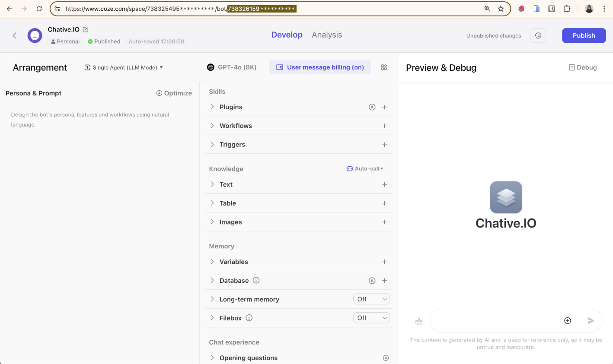Add Table knowledge with the plus icon

pos(384,203)
